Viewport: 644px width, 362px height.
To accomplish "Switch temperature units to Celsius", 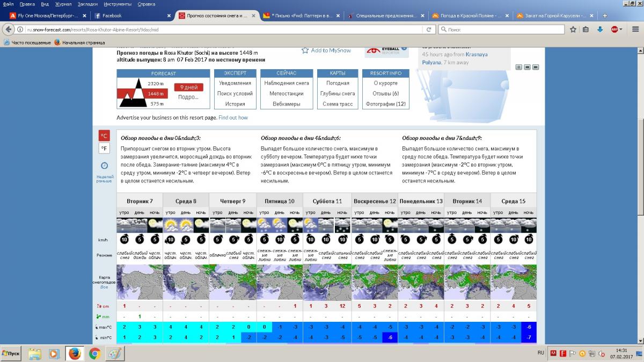I will click(105, 136).
